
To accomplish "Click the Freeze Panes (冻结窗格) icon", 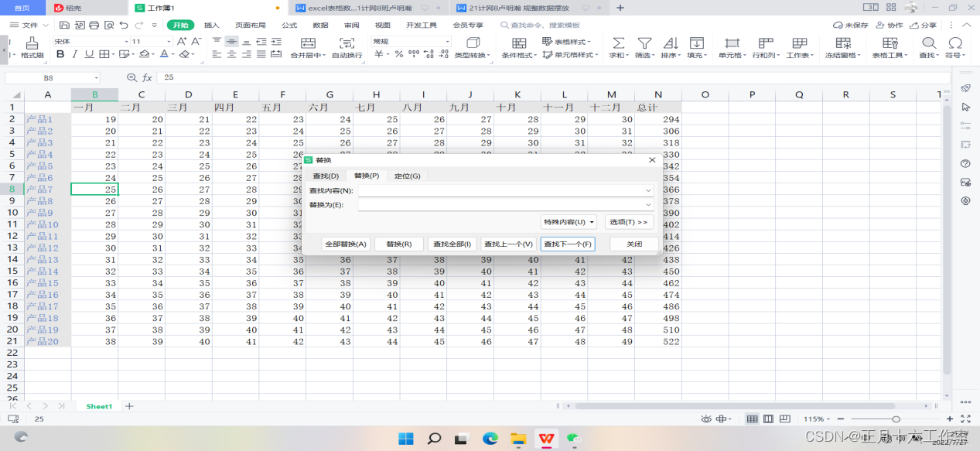I will pyautogui.click(x=843, y=43).
